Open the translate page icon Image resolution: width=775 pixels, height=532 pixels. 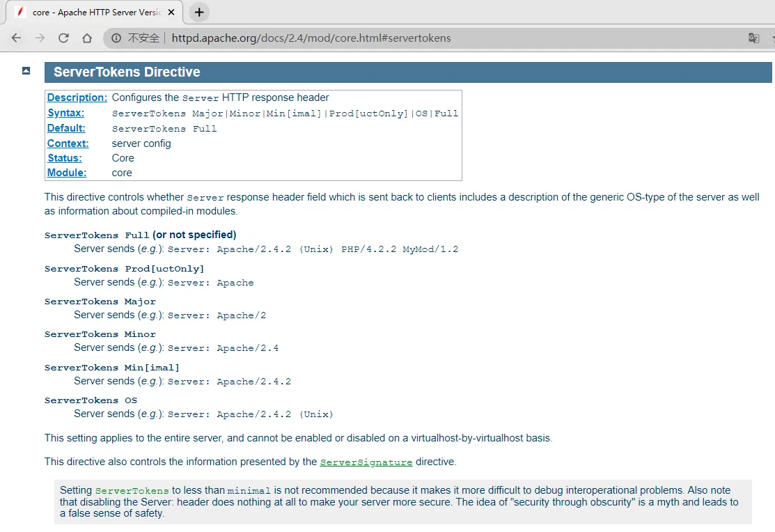753,38
